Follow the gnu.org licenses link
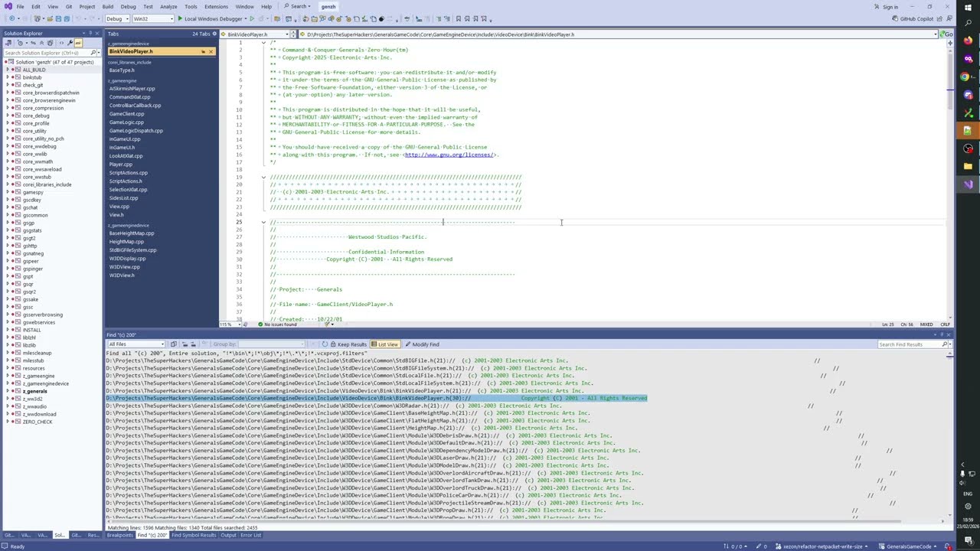 [x=450, y=155]
